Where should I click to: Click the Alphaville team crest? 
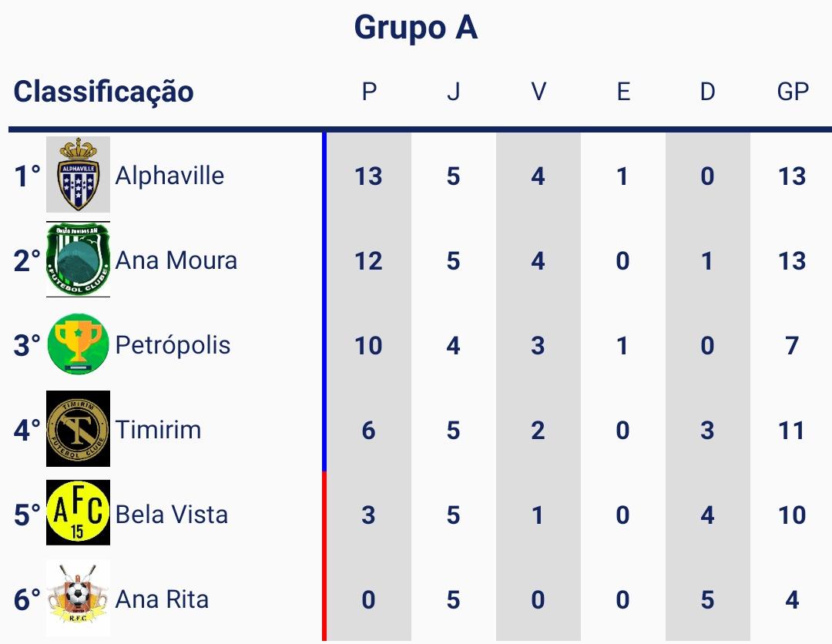[78, 175]
